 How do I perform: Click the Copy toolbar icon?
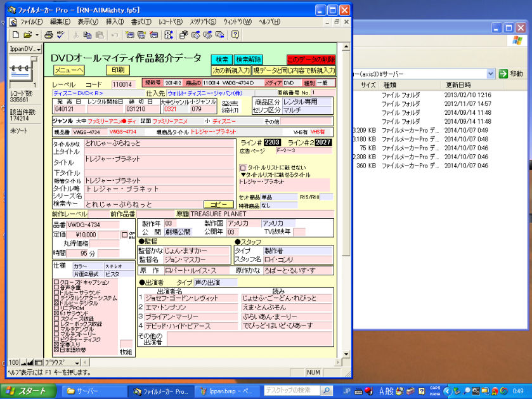click(88, 35)
